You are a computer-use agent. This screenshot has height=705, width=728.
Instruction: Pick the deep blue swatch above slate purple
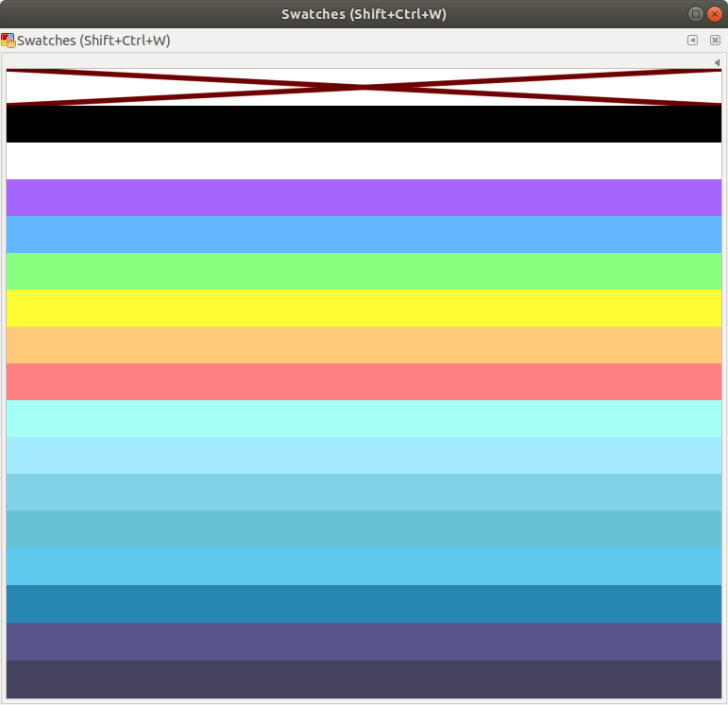[364, 604]
